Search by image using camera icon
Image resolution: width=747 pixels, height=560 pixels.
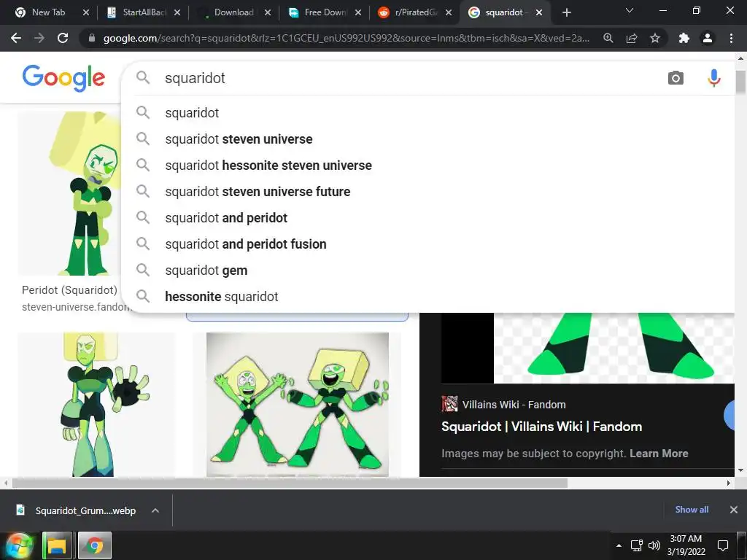(x=676, y=77)
